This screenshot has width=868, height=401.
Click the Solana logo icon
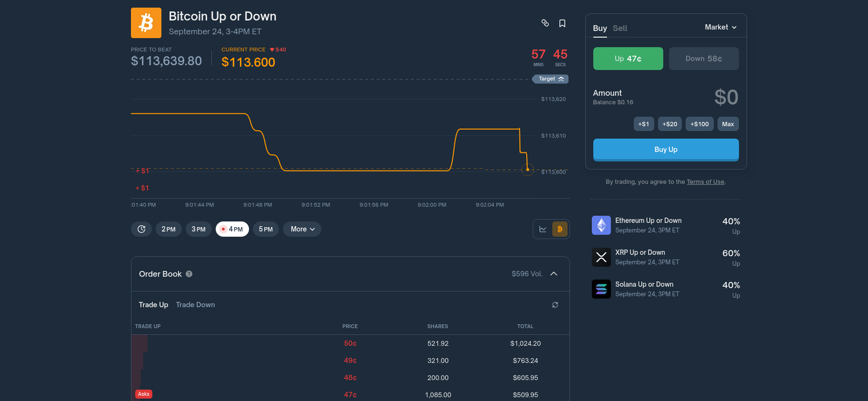[x=601, y=289]
